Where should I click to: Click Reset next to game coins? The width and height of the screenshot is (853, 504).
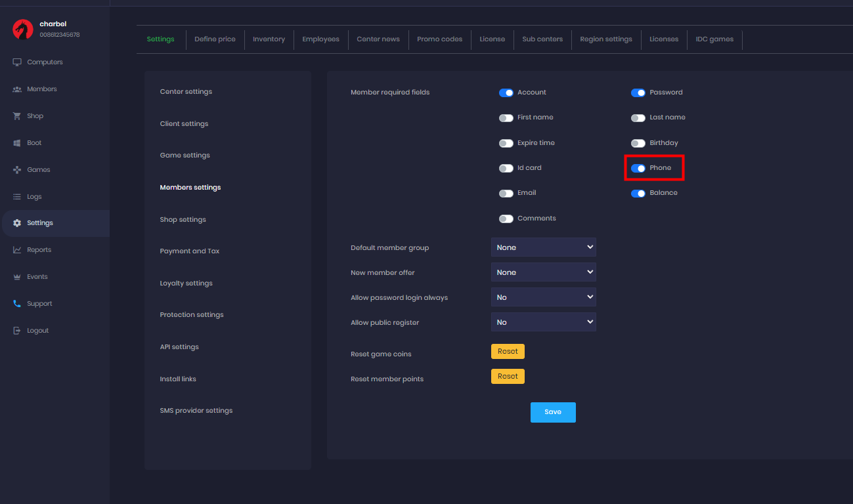point(508,352)
